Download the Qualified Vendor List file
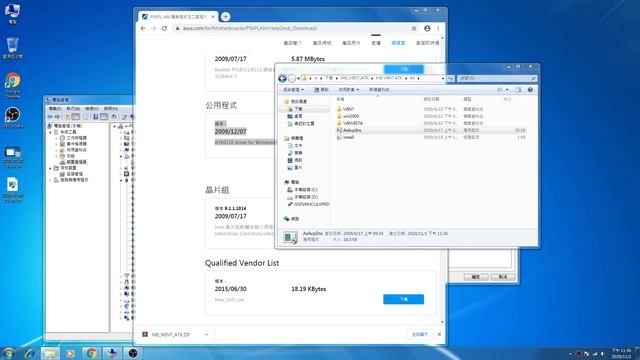This screenshot has width=640, height=360. [x=403, y=299]
